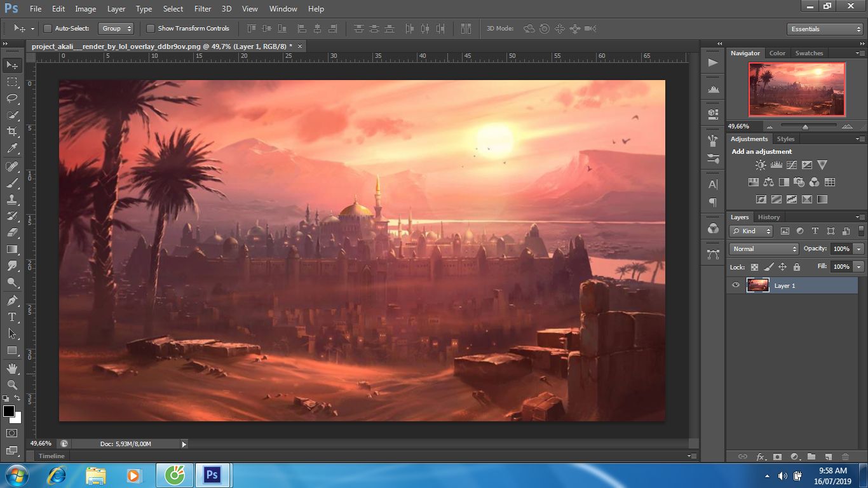
Task: Select the Spot Healing Brush tool
Action: click(12, 166)
